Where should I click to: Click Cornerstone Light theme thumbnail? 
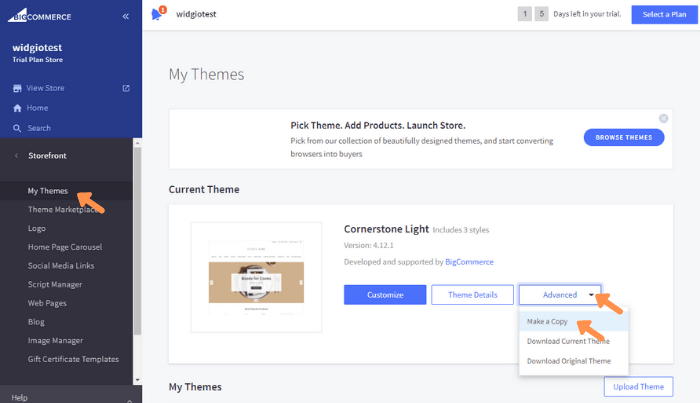[x=256, y=277]
